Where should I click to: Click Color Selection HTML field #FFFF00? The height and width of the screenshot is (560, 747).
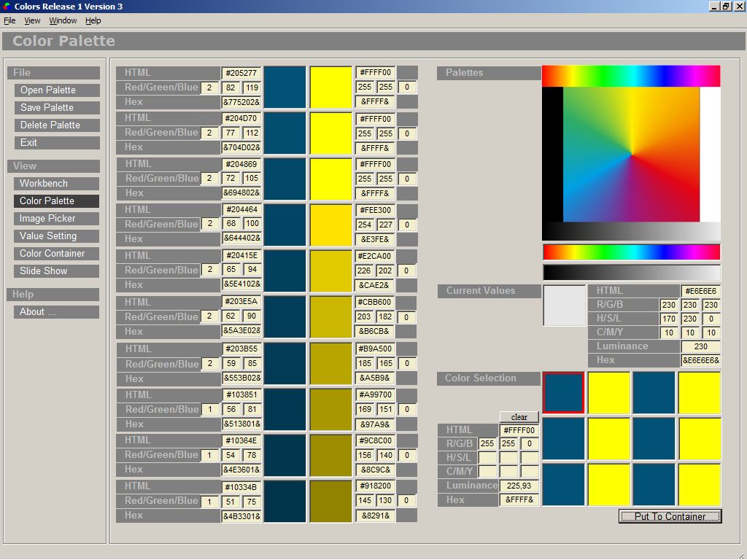click(x=519, y=430)
